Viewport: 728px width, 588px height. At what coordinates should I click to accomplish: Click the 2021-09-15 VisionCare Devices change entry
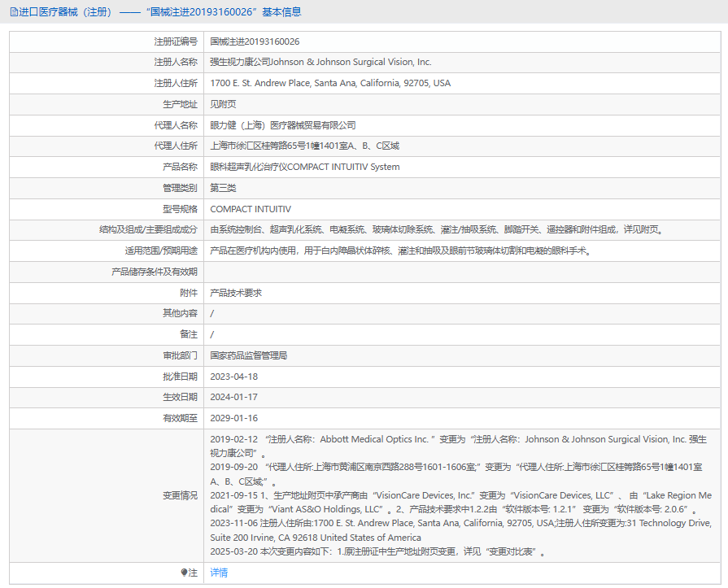(x=460, y=503)
